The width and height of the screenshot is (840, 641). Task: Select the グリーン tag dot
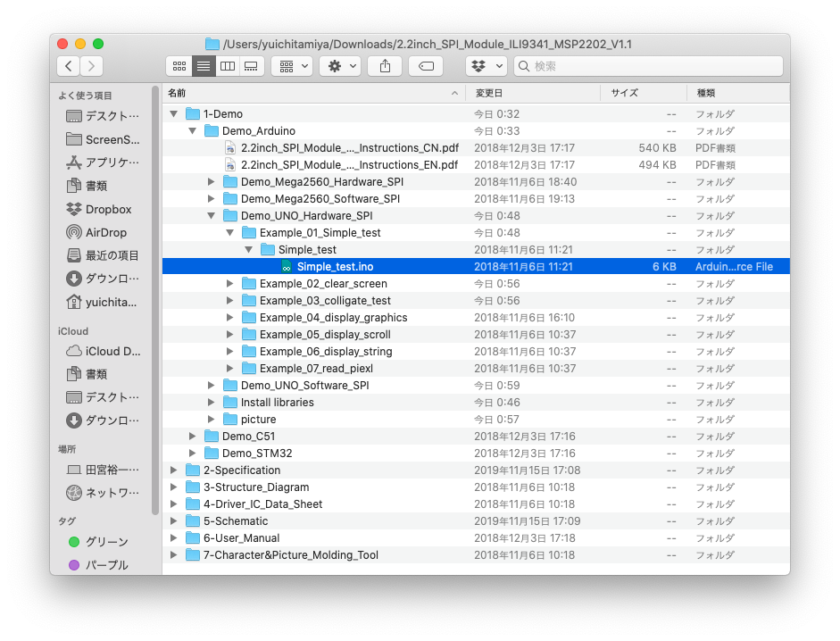(x=74, y=542)
